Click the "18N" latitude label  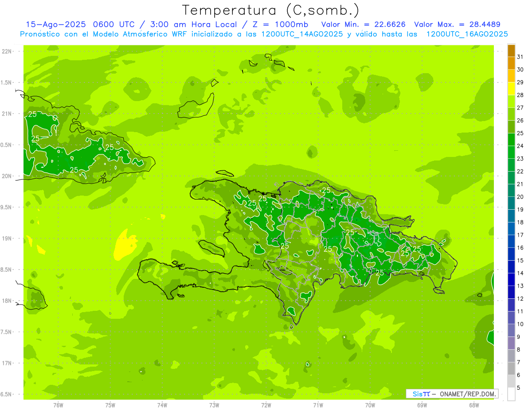point(6,301)
